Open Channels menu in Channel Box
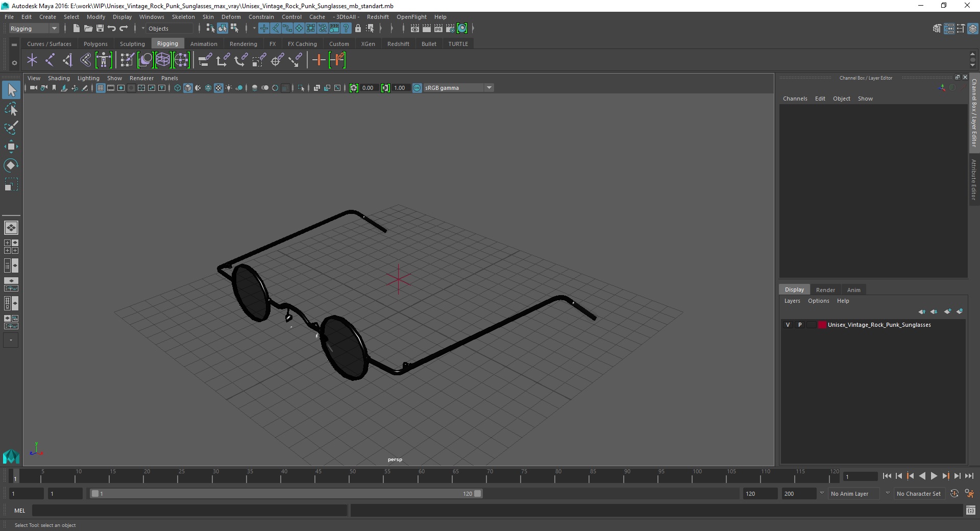 tap(795, 99)
